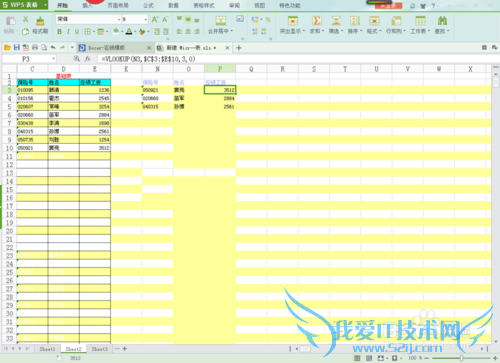Click the Sort A-Z icon
500x363 pixels.
tap(355, 21)
